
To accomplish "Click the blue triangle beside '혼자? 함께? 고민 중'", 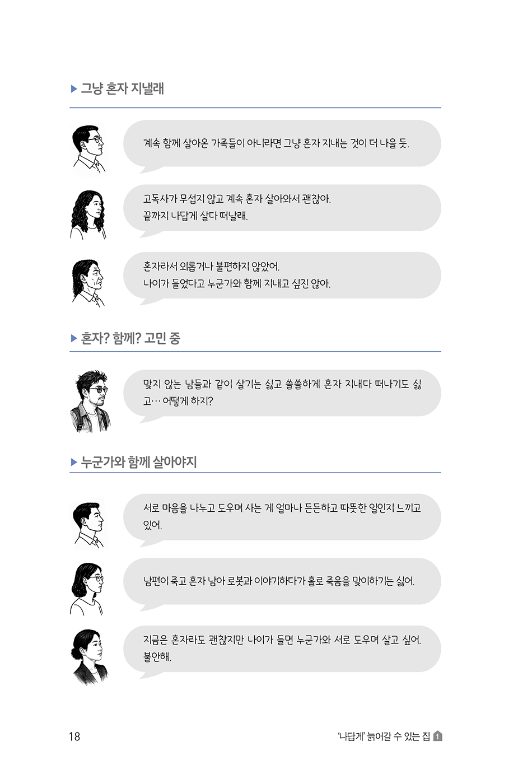I will tap(74, 338).
